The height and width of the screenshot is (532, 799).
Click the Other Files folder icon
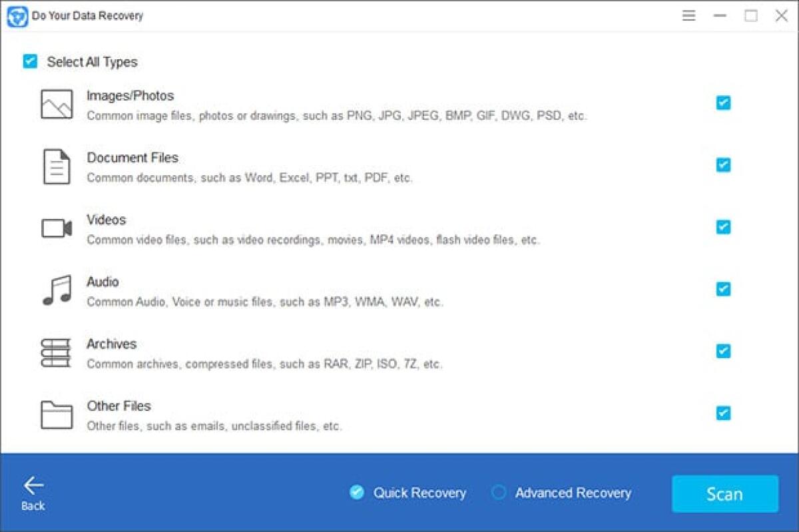56,413
